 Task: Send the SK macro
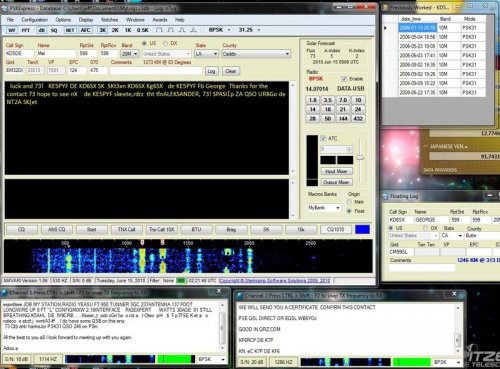pos(266,230)
